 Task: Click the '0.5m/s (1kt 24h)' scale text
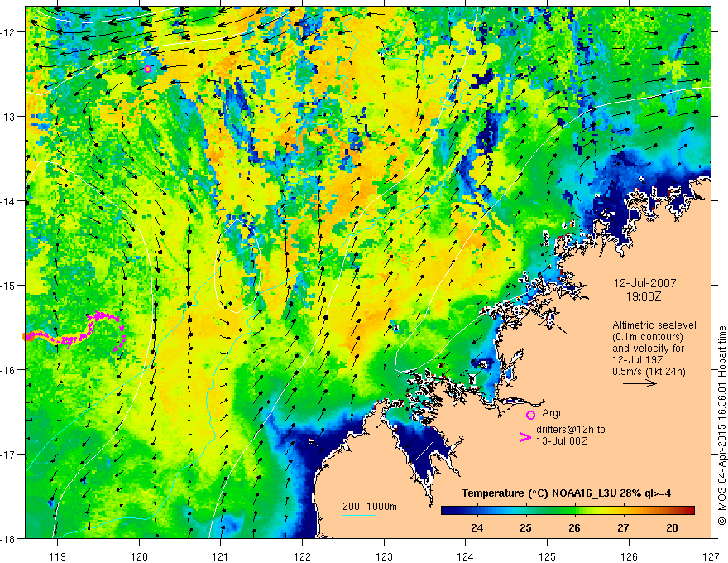tap(649, 372)
